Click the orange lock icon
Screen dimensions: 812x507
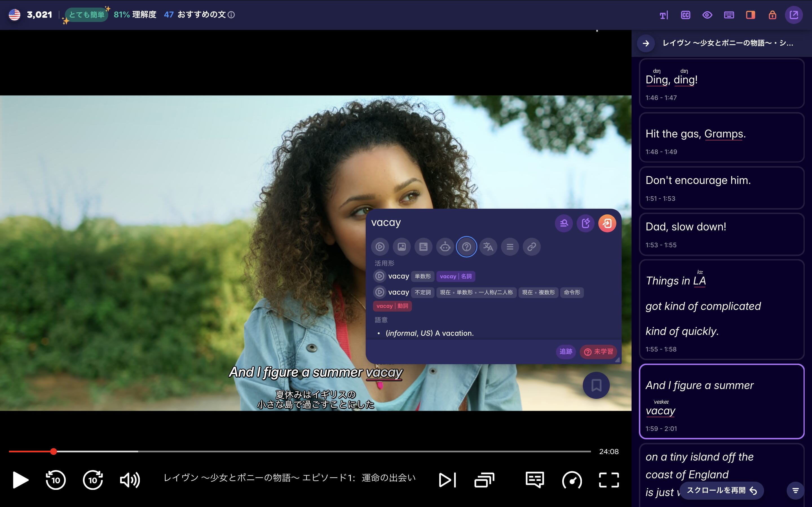click(x=772, y=15)
